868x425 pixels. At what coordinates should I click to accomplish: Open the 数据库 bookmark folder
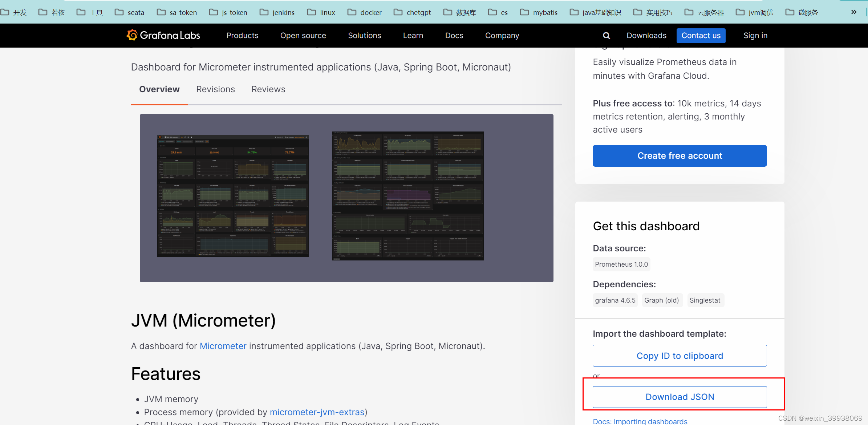(460, 12)
